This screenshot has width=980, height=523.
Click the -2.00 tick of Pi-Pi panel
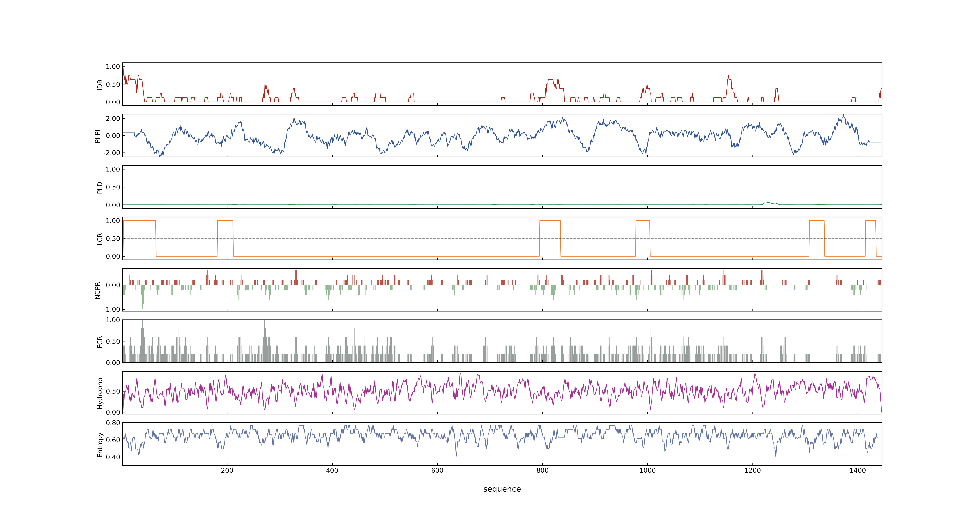click(112, 153)
